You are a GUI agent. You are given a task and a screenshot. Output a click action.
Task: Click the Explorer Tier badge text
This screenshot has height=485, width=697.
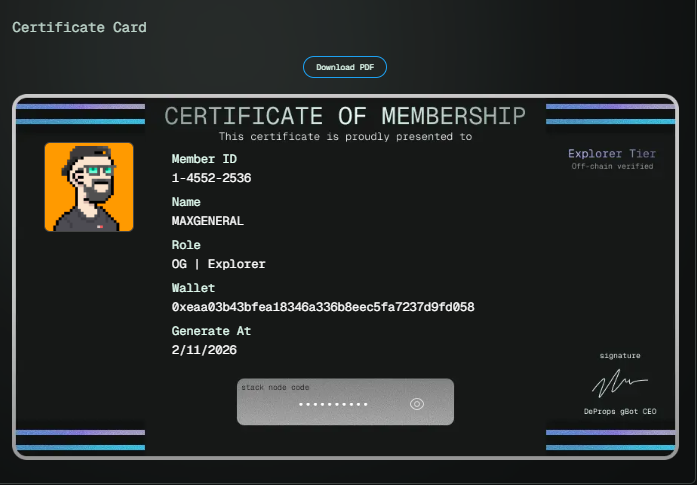612,154
